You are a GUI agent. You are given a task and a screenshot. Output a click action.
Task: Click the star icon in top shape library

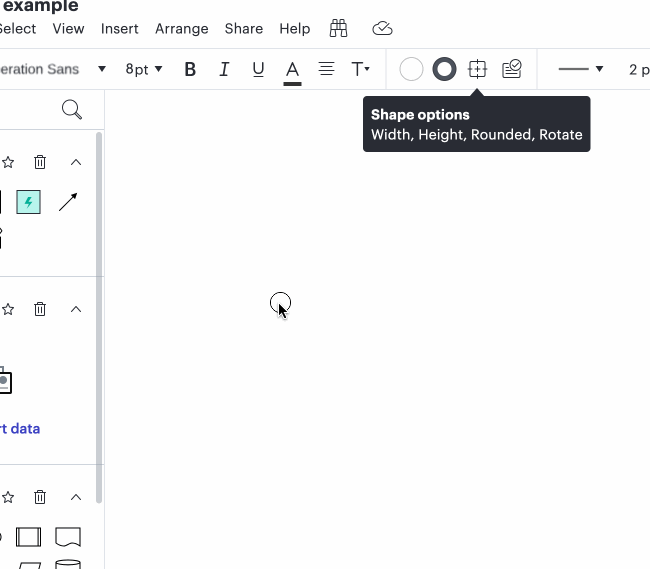[x=8, y=162]
